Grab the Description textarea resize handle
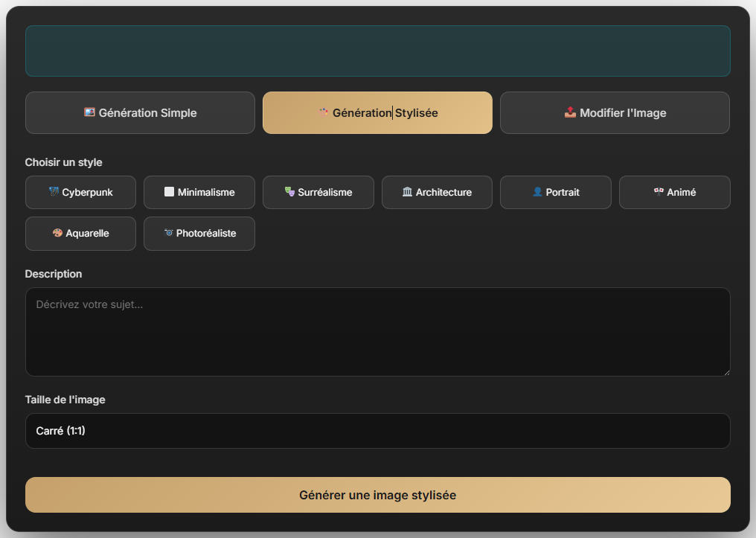 click(x=725, y=371)
